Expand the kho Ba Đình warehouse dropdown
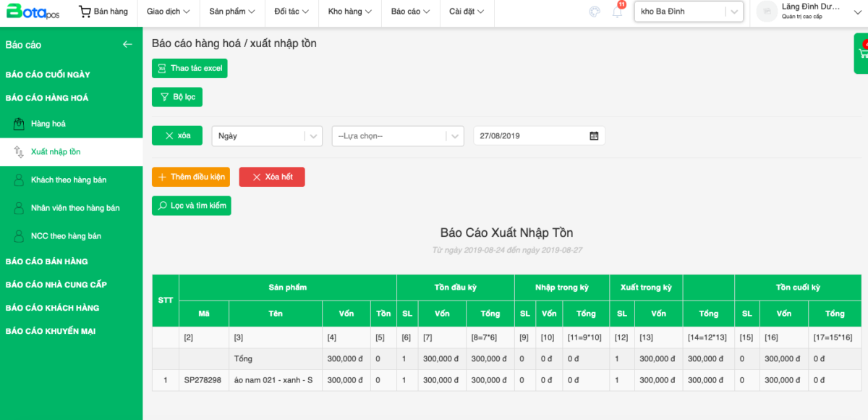868x420 pixels. point(733,12)
